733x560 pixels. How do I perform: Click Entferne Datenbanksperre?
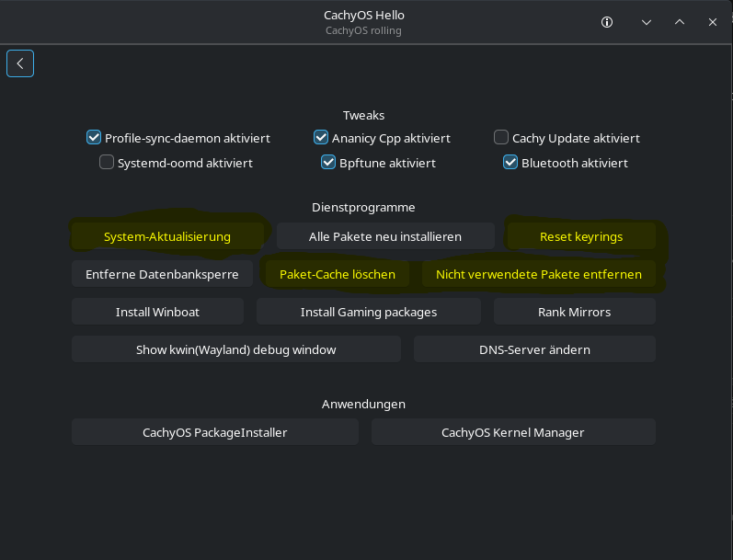[x=162, y=274]
